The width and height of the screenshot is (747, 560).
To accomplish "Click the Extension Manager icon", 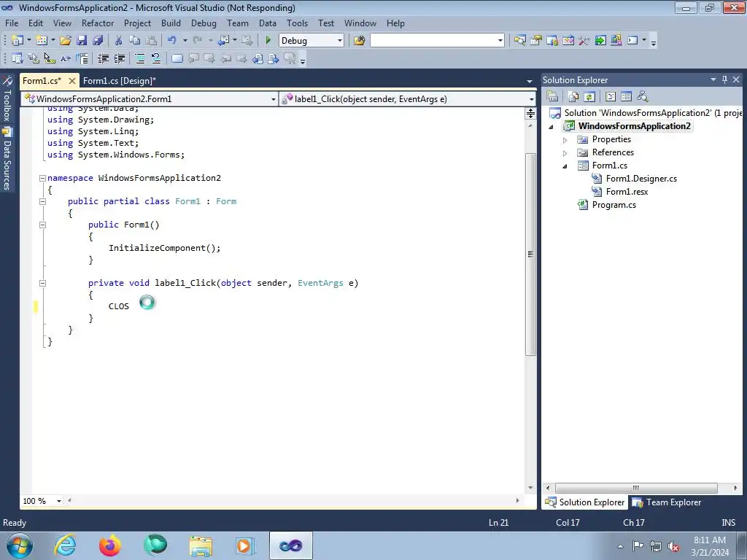I will [x=616, y=41].
